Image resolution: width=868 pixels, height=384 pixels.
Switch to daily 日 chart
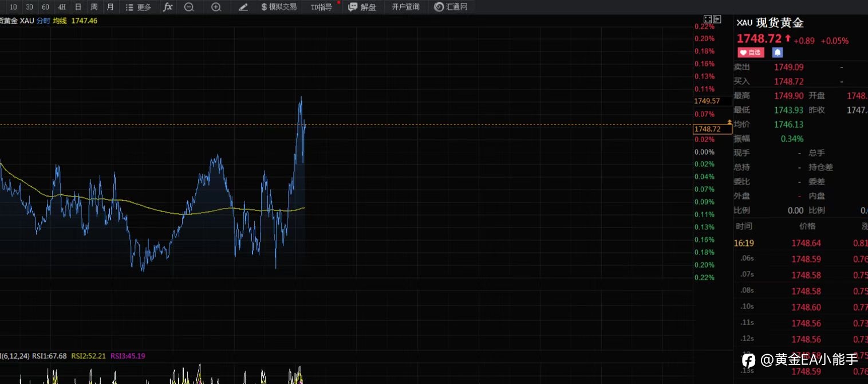tap(78, 7)
